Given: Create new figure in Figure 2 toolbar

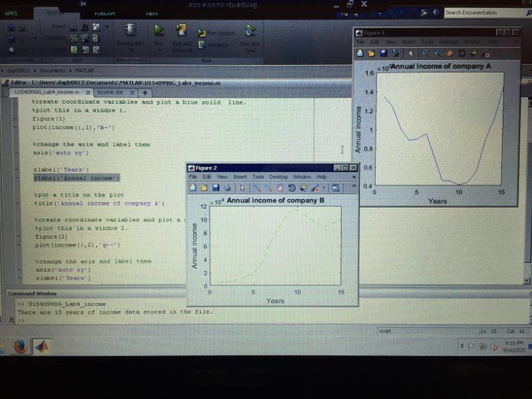Looking at the screenshot, I should [x=193, y=188].
